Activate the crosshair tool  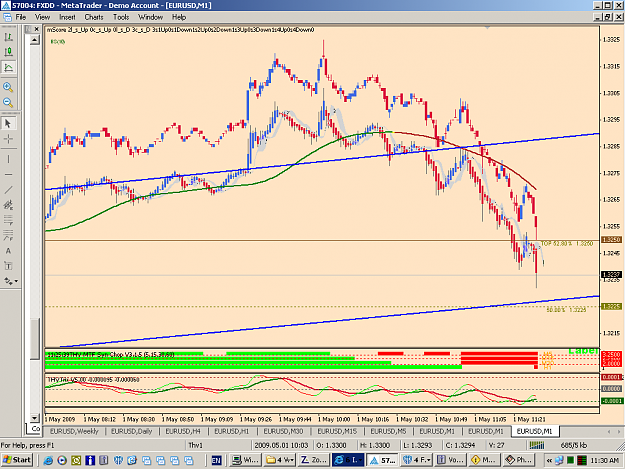[x=8, y=139]
